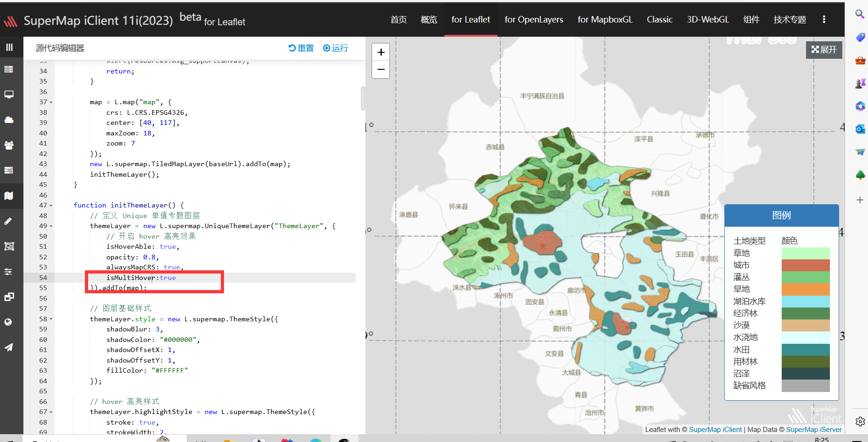Open the globe sidebar icon
The width and height of the screenshot is (868, 442).
(x=8, y=322)
